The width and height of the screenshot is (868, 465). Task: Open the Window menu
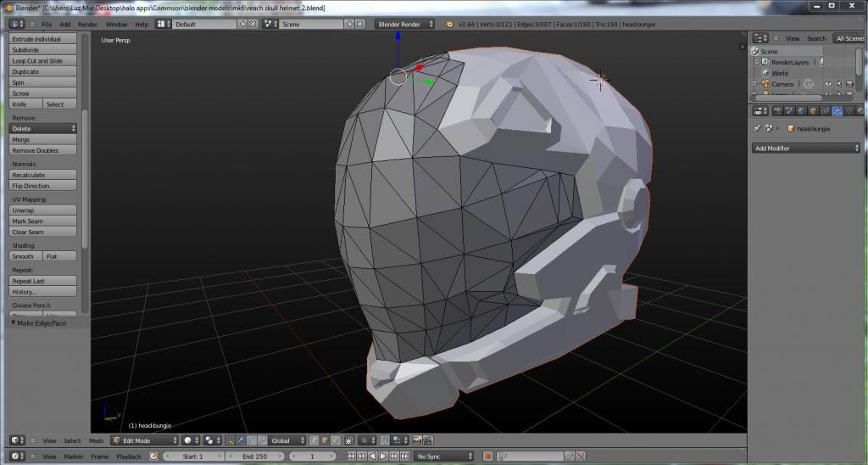pyautogui.click(x=116, y=25)
